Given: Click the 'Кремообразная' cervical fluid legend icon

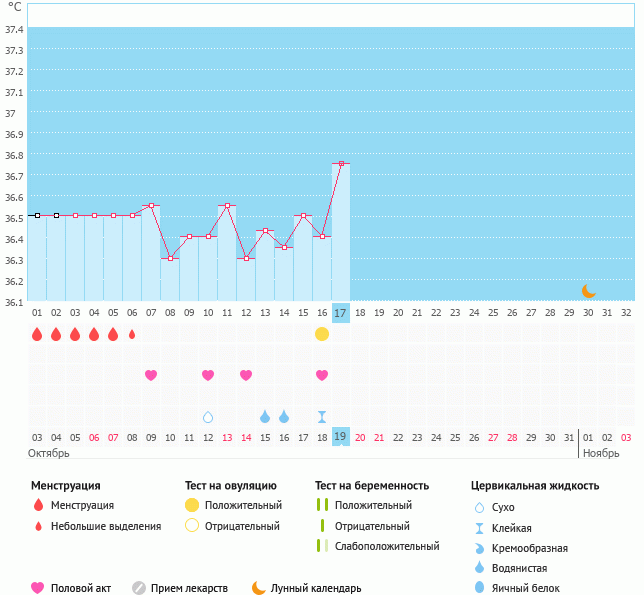Looking at the screenshot, I should 481,548.
